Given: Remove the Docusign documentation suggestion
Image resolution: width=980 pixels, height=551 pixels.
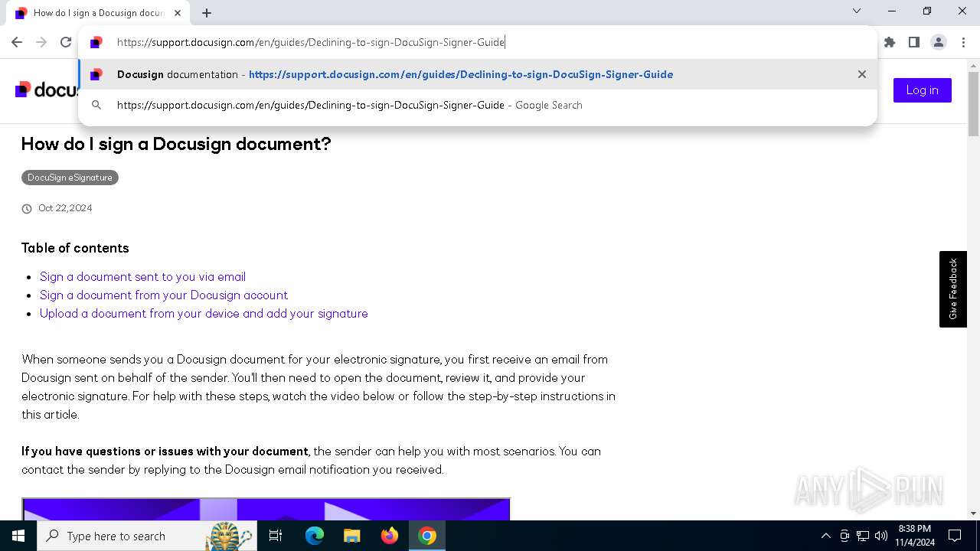Looking at the screenshot, I should [x=862, y=74].
